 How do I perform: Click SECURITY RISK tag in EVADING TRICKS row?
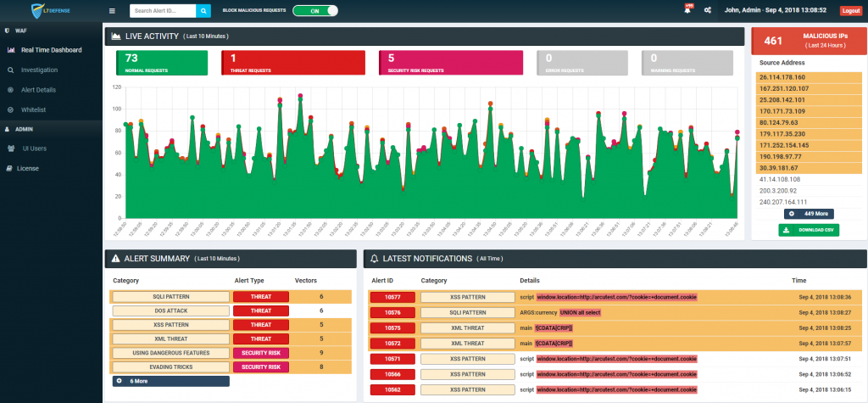click(x=261, y=367)
